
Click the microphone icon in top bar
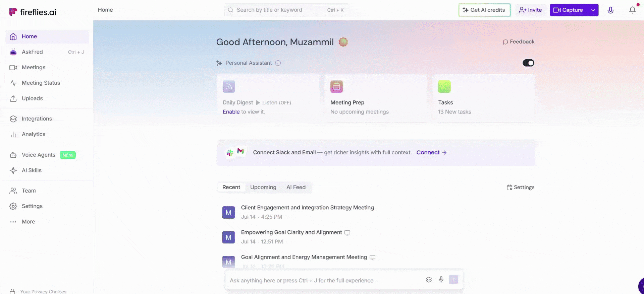tap(610, 10)
